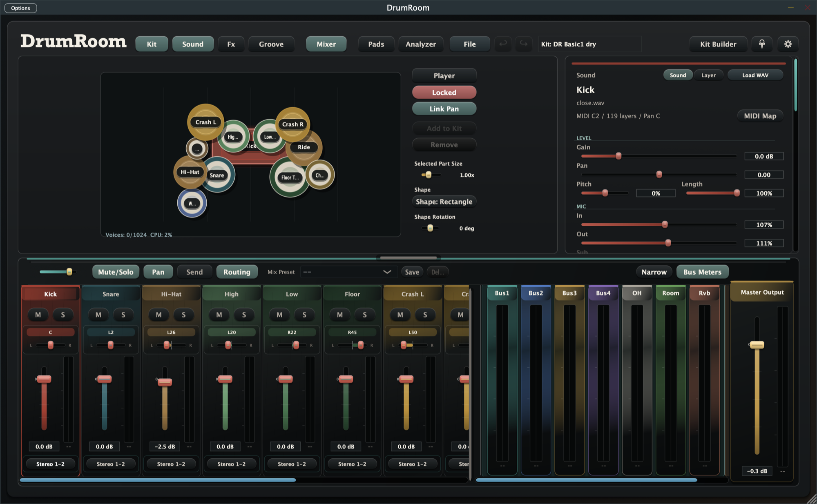Switch to the Sound tab

[193, 44]
